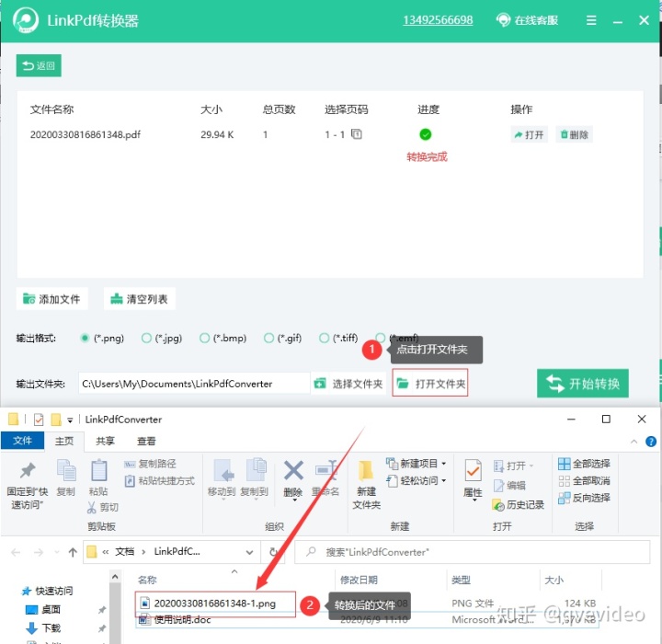Select file 20200330816861348-1.png
662x644 pixels.
tap(215, 604)
